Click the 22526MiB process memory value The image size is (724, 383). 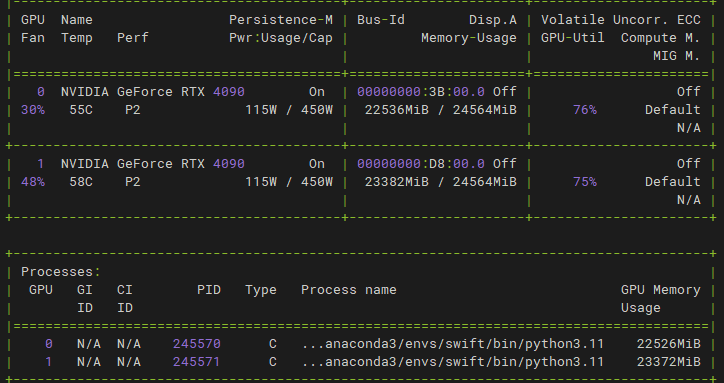pos(669,344)
